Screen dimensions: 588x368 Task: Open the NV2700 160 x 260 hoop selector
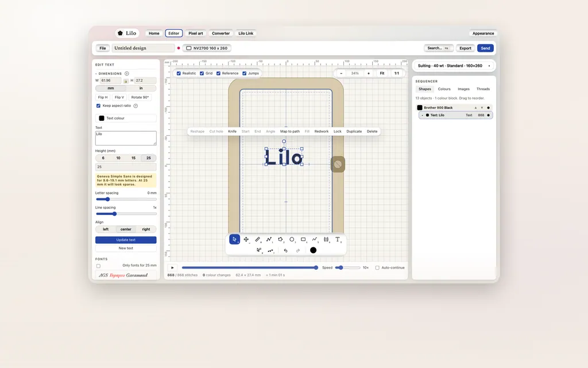207,48
